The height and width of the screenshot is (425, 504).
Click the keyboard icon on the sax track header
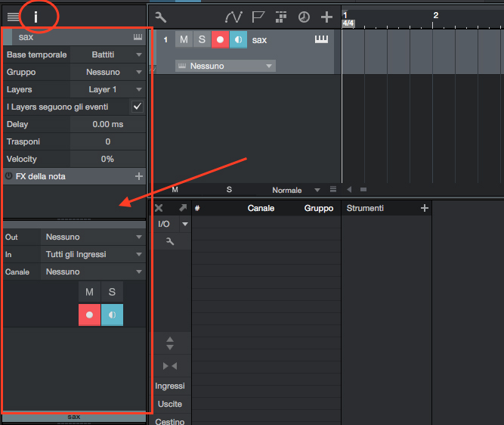click(x=321, y=39)
